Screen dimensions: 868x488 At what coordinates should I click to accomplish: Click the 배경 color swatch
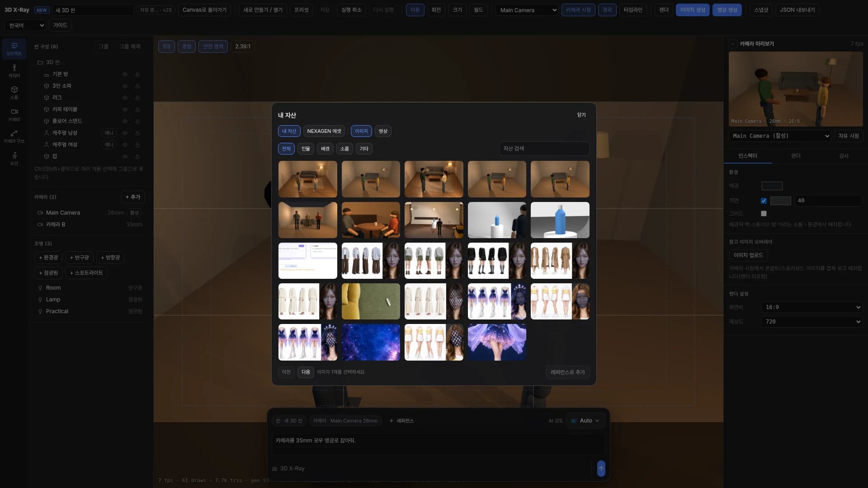point(772,186)
